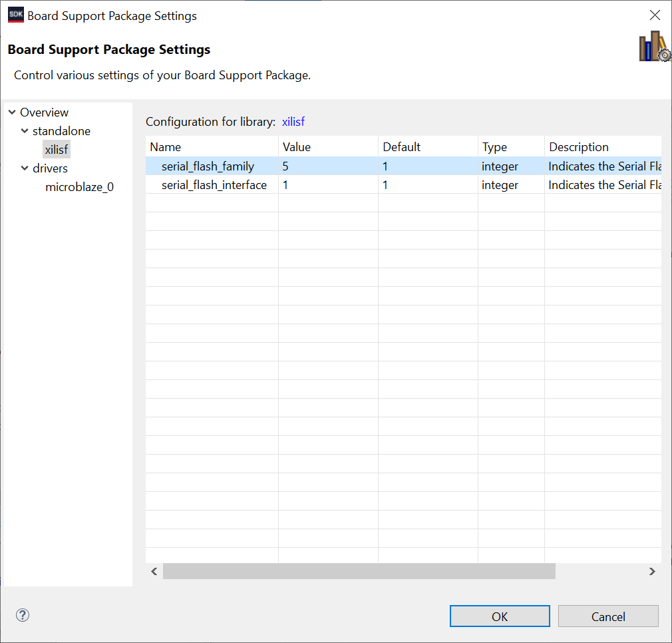Select microblaze_0 under drivers

(x=79, y=187)
